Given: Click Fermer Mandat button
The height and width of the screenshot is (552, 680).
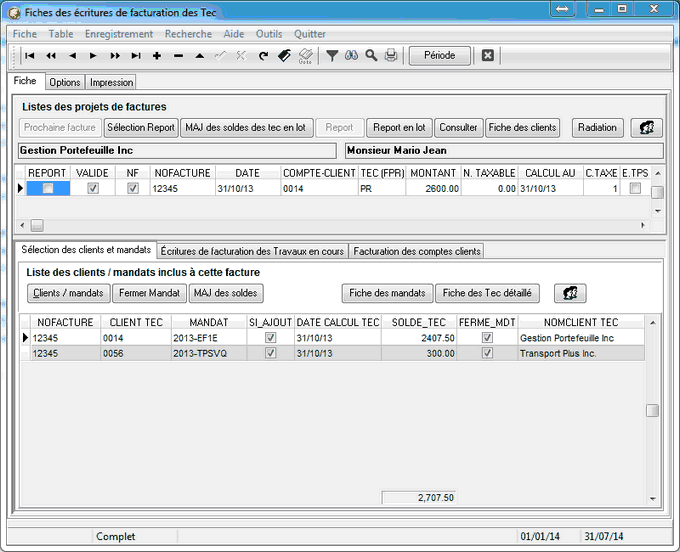Looking at the screenshot, I should (149, 293).
